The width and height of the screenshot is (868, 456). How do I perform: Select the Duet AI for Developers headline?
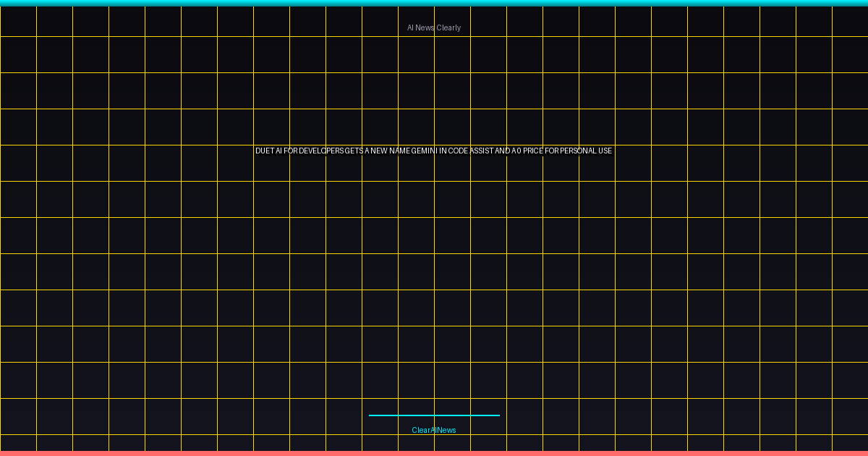coord(434,151)
